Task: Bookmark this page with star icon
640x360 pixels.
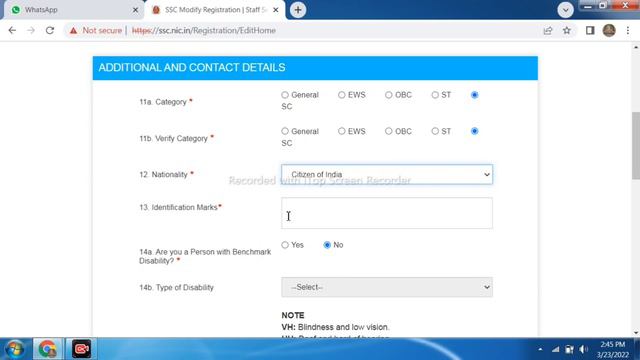Action: [x=567, y=31]
